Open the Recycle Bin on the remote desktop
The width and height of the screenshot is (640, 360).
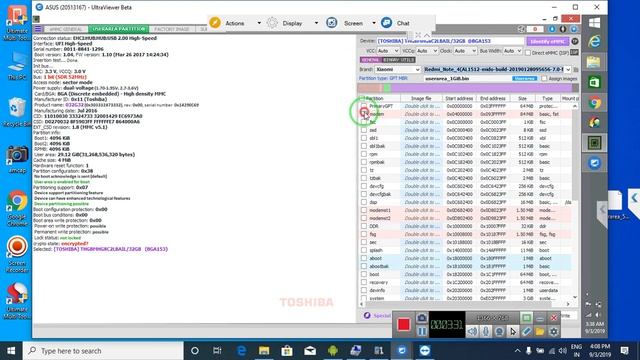point(17,111)
